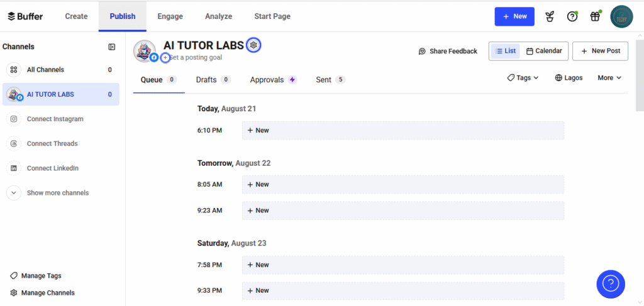This screenshot has width=644, height=306.
Task: Add new post at 7:58 PM slot
Action: [x=403, y=265]
